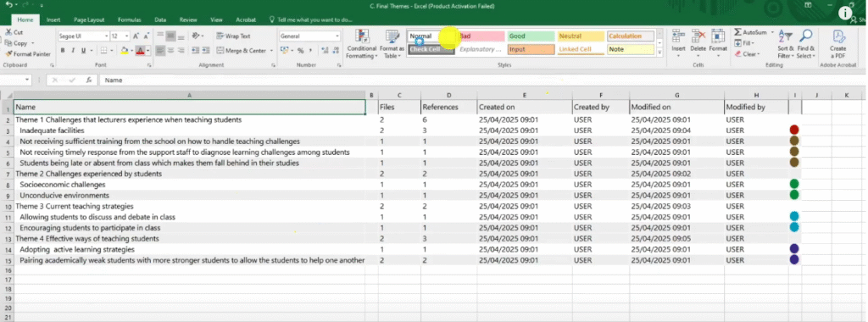Open the Clear eraser menu
This screenshot has height=322, width=868.
pos(747,54)
